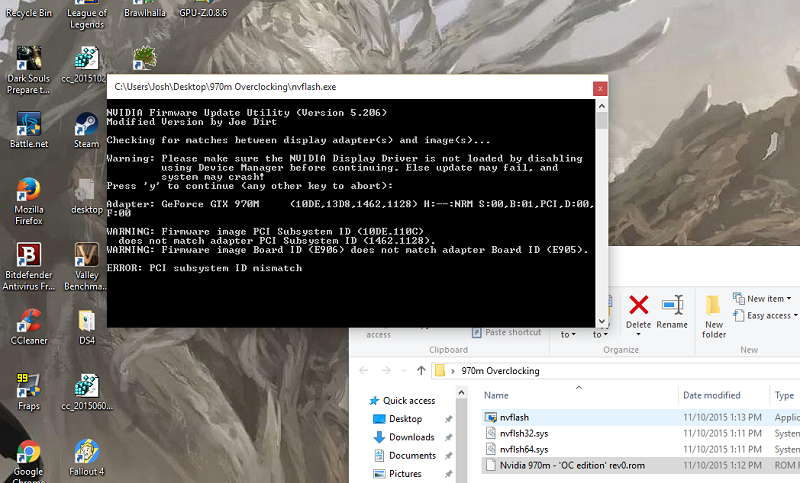Select the cc_2015060 file icon
The height and width of the screenshot is (483, 800).
point(87,392)
